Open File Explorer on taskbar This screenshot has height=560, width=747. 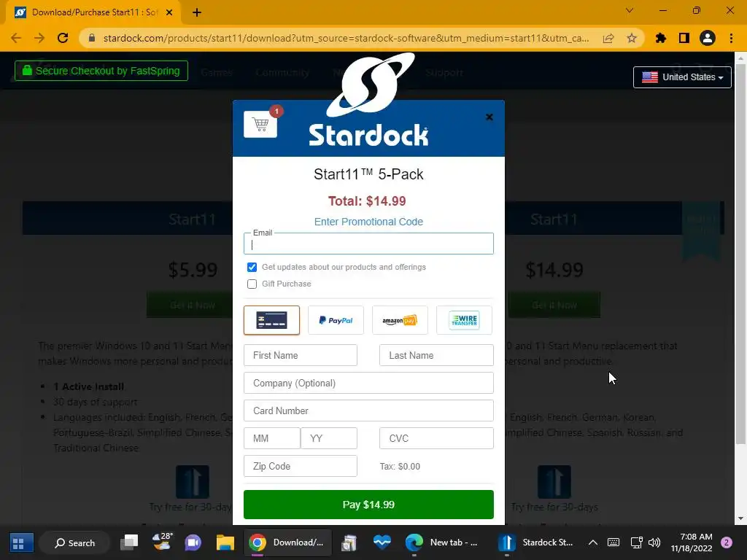pyautogui.click(x=225, y=542)
